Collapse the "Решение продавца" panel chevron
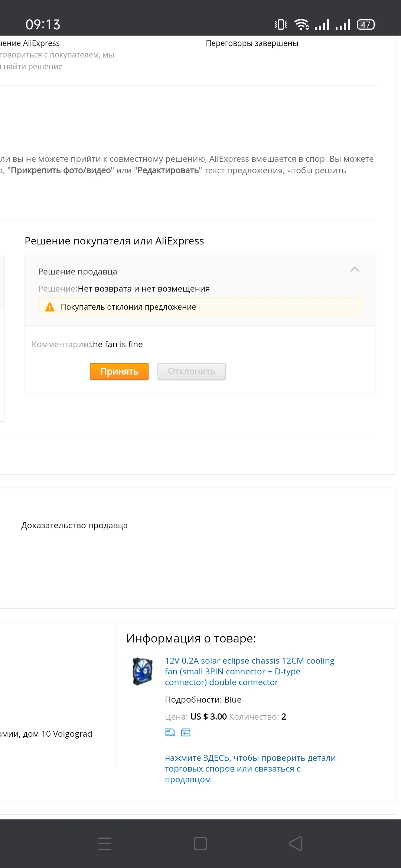 tap(355, 270)
